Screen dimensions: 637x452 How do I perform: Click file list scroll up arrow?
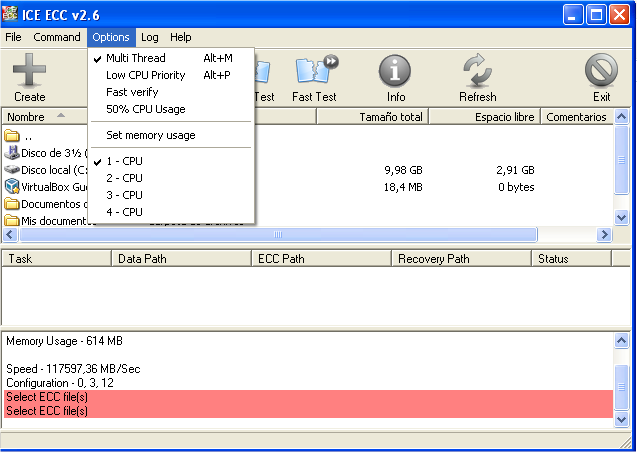coord(622,117)
